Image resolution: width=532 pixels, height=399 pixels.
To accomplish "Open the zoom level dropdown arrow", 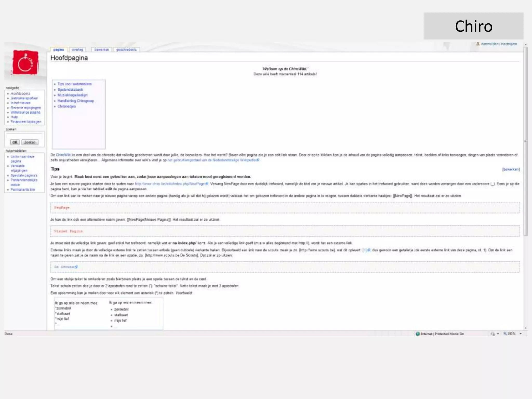I will pyautogui.click(x=521, y=334).
